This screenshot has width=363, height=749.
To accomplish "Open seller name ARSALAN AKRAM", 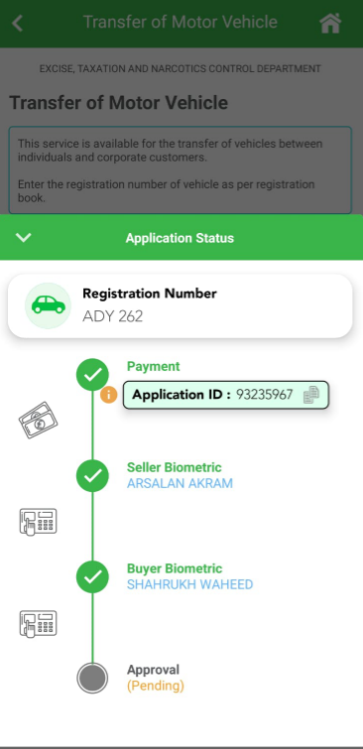I will click(180, 483).
